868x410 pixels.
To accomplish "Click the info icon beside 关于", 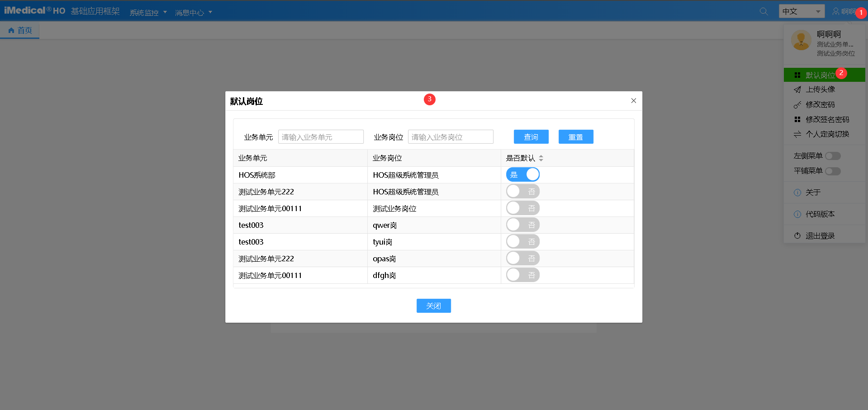I will (797, 193).
